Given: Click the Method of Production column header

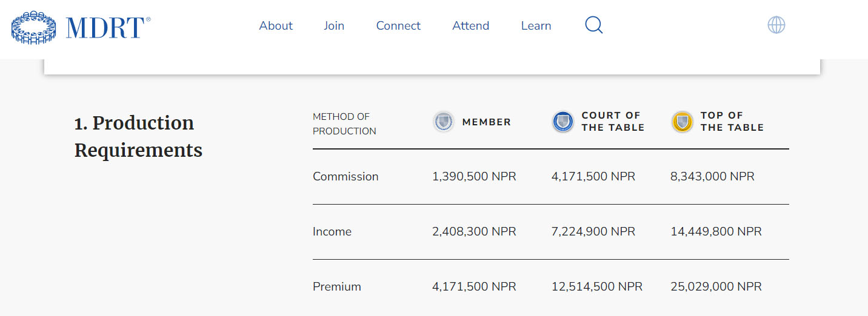Looking at the screenshot, I should click(344, 123).
